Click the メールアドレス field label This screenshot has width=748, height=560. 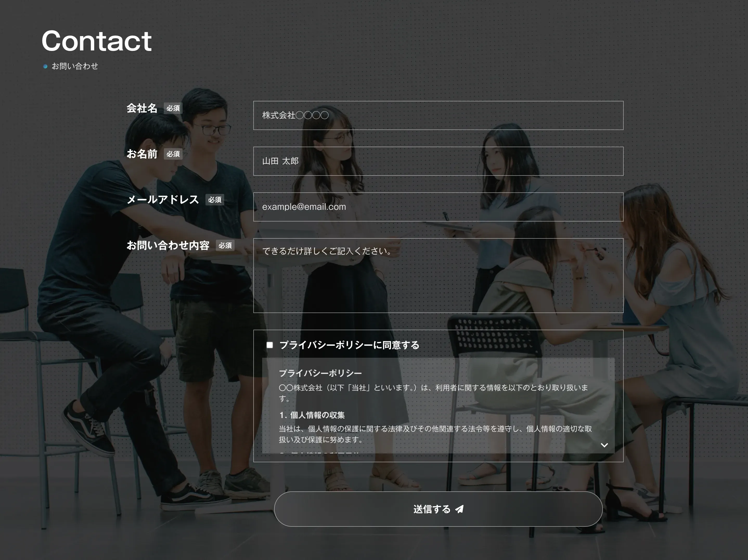click(163, 200)
